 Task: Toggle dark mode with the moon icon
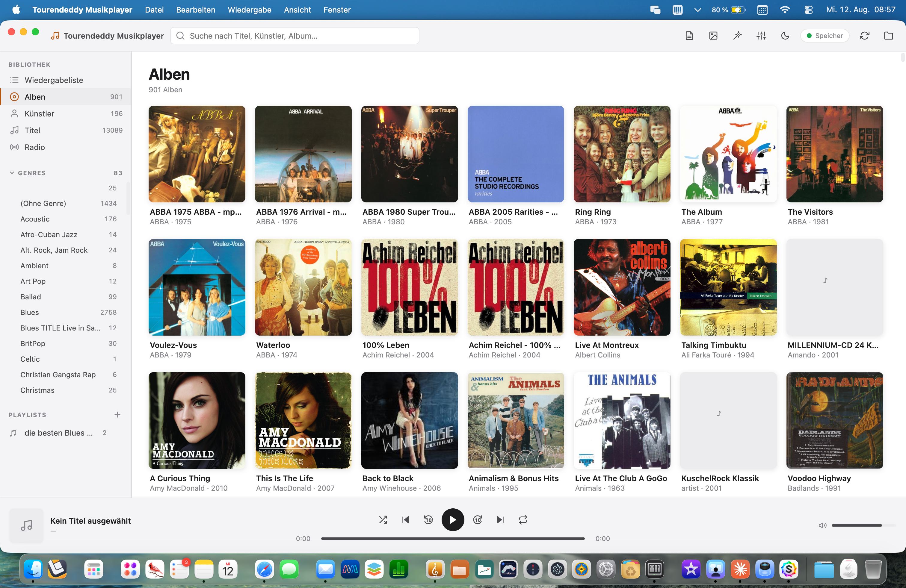[785, 36]
